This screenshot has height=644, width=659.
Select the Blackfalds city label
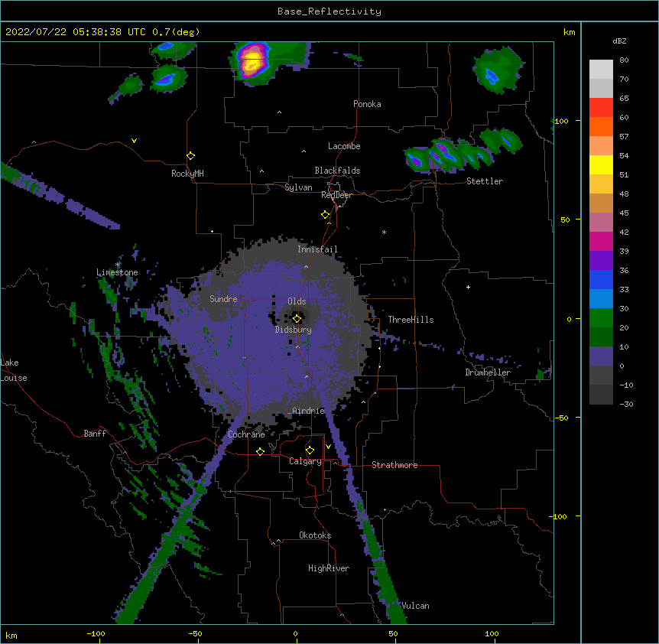(337, 171)
